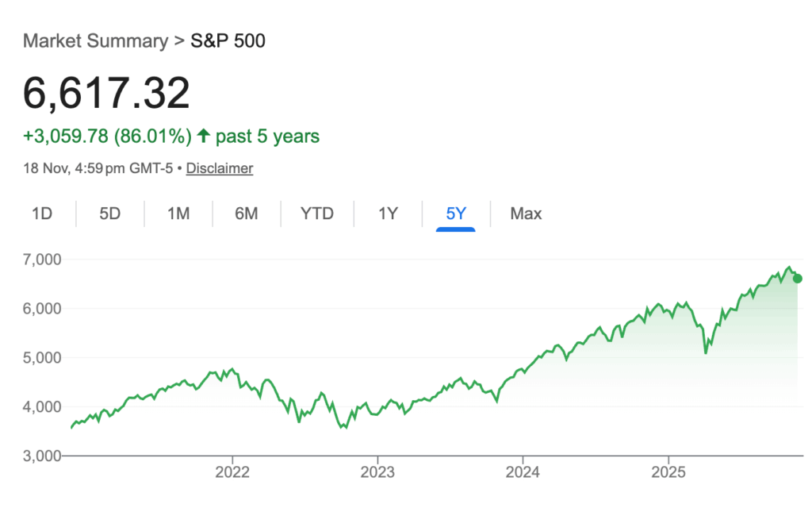Viewport: 812px width, 508px height.
Task: Click the 2022 x-axis marker
Action: [x=232, y=471]
